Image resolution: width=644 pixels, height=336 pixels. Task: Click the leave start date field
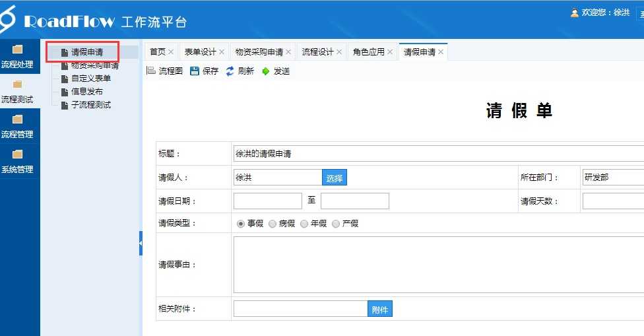click(x=268, y=201)
